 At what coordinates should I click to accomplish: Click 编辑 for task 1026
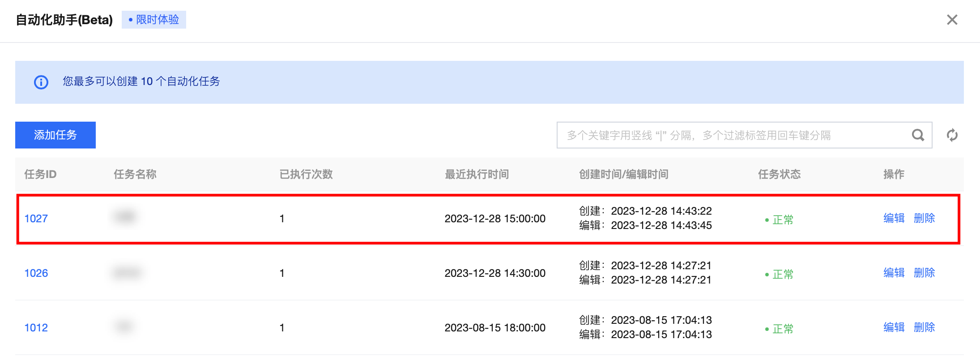pyautogui.click(x=894, y=273)
